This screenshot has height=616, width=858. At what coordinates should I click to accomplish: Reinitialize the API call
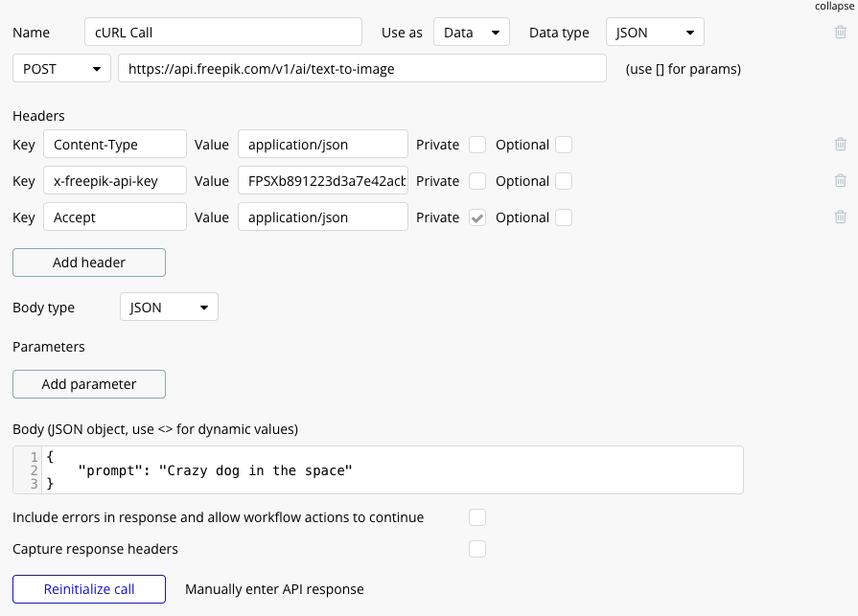(x=88, y=589)
